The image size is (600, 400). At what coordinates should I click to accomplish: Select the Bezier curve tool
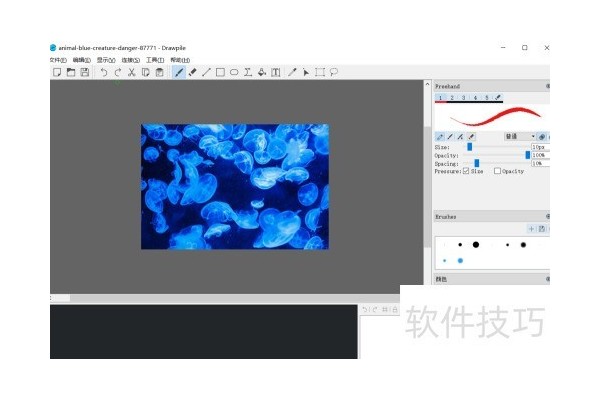click(248, 72)
